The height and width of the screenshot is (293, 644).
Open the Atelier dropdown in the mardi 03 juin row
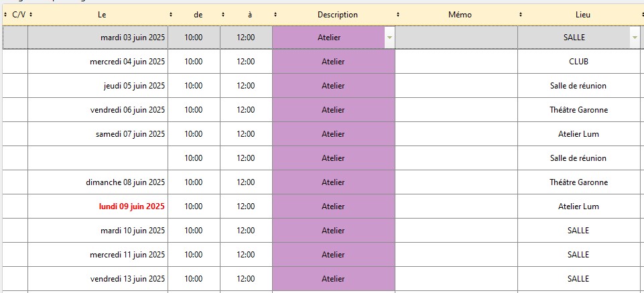[x=389, y=38]
